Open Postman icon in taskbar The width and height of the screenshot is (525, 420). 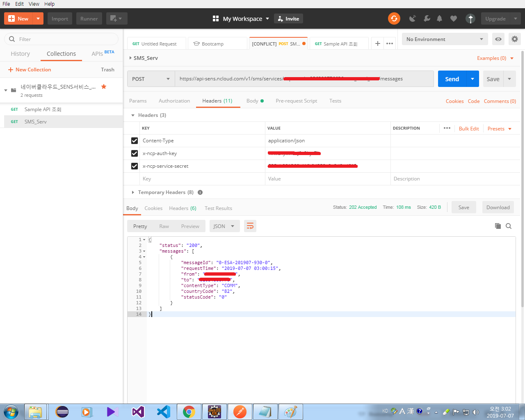click(x=240, y=412)
